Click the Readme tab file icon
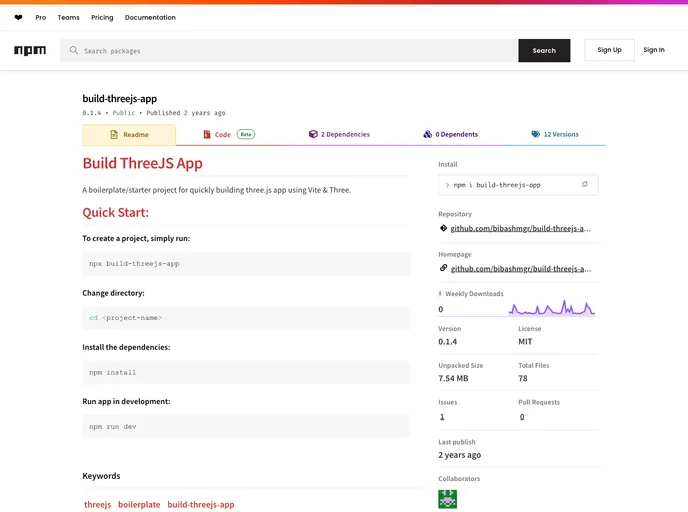Image resolution: width=688 pixels, height=512 pixels. click(114, 135)
